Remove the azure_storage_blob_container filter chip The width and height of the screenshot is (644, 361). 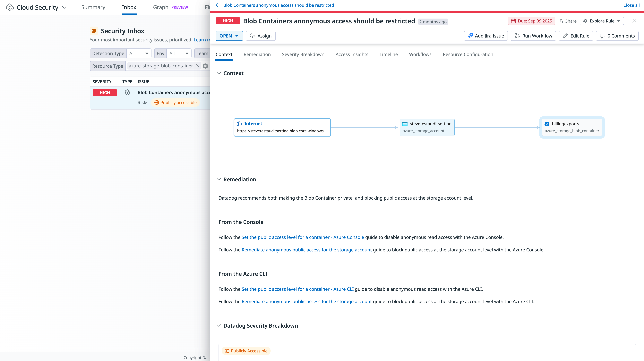pos(198,66)
